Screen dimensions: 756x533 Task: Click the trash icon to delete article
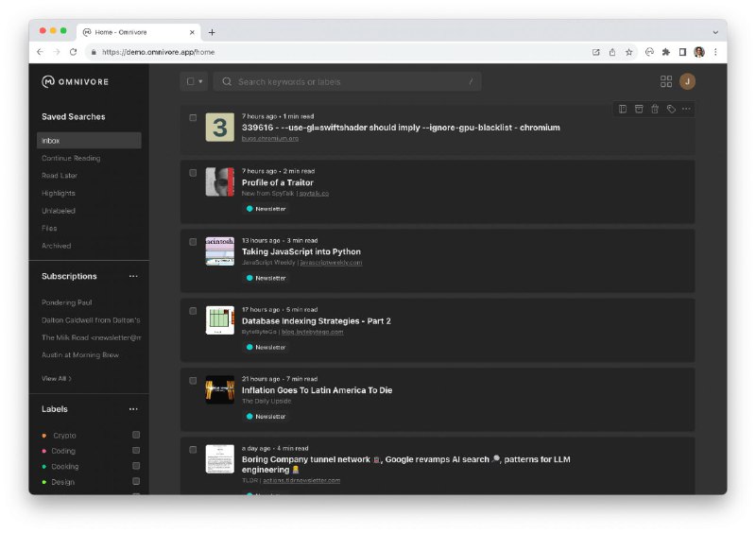pos(655,109)
